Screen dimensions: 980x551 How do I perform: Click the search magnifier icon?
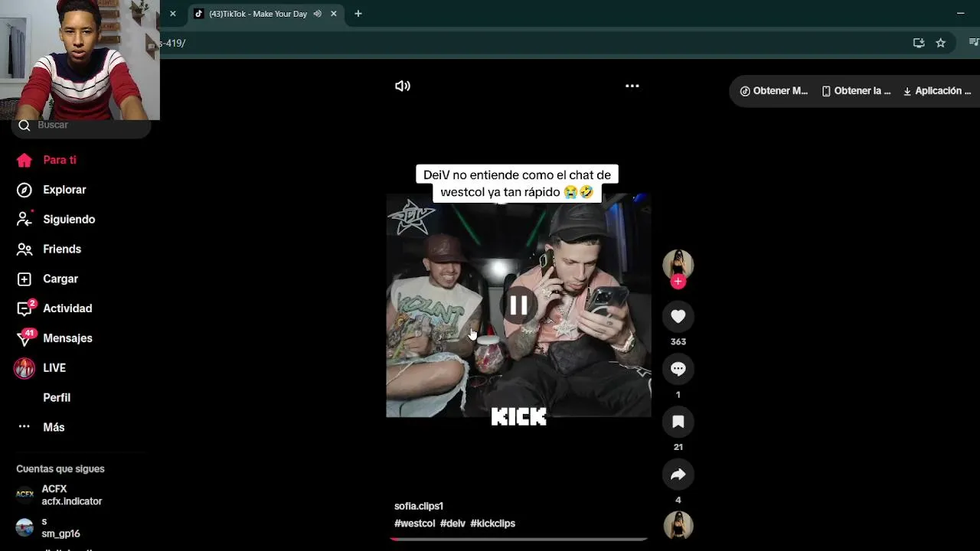tap(24, 126)
